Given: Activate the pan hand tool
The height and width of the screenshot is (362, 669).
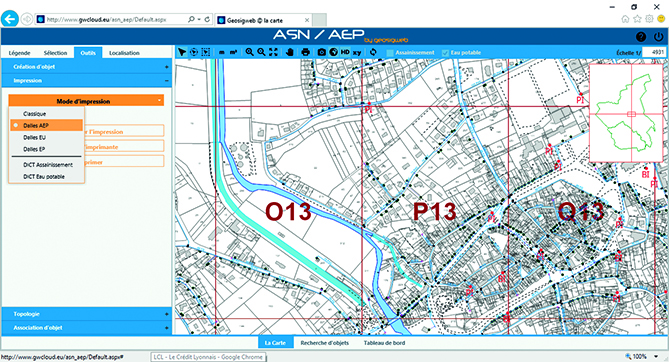Looking at the screenshot, I should pyautogui.click(x=290, y=52).
